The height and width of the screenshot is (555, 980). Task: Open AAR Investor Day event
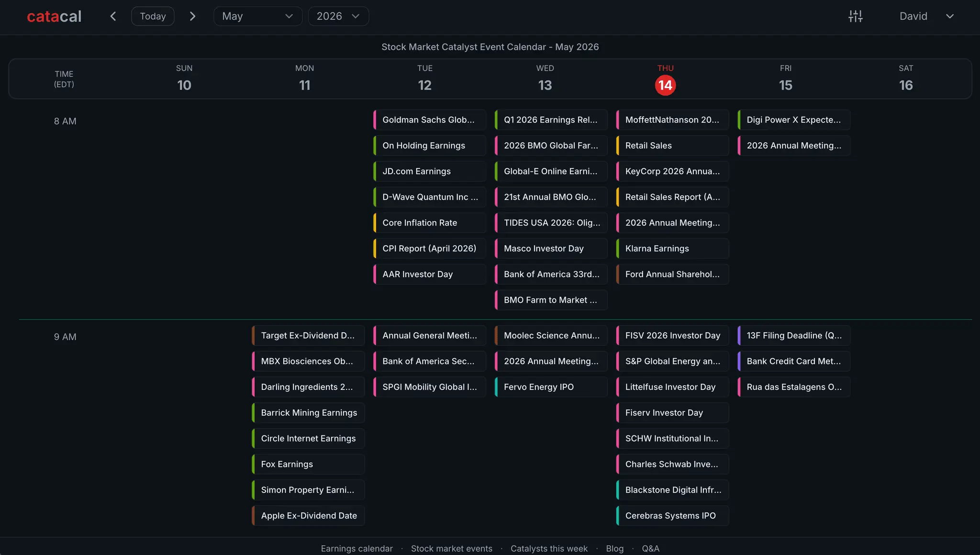point(430,274)
